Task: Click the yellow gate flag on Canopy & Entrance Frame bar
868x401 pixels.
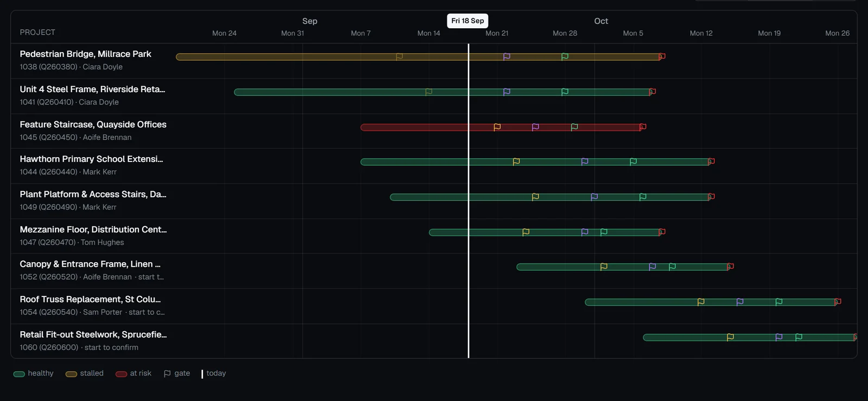Action: tap(604, 267)
